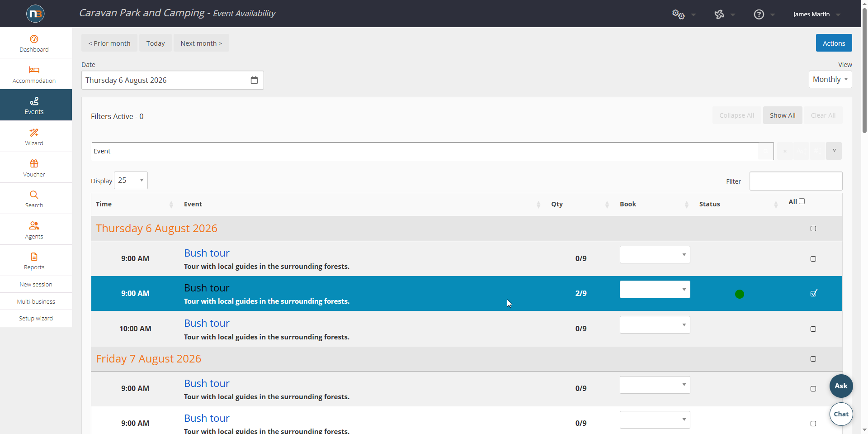The width and height of the screenshot is (868, 434).
Task: Click the Clear All button
Action: coord(823,115)
